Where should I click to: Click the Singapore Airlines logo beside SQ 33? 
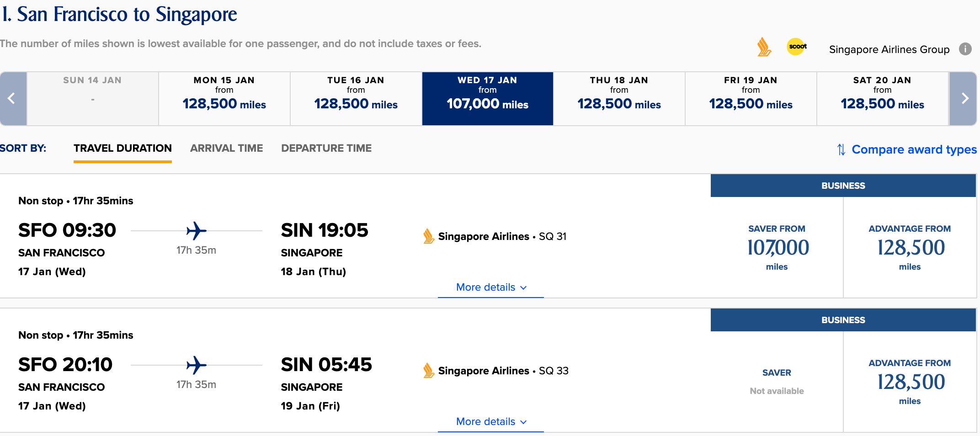pos(429,371)
